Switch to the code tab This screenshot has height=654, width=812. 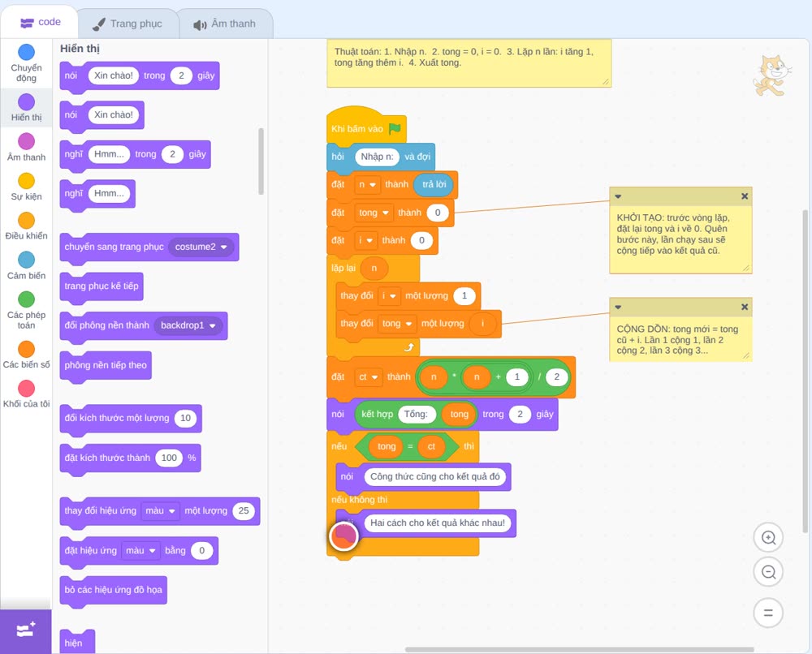coord(41,22)
